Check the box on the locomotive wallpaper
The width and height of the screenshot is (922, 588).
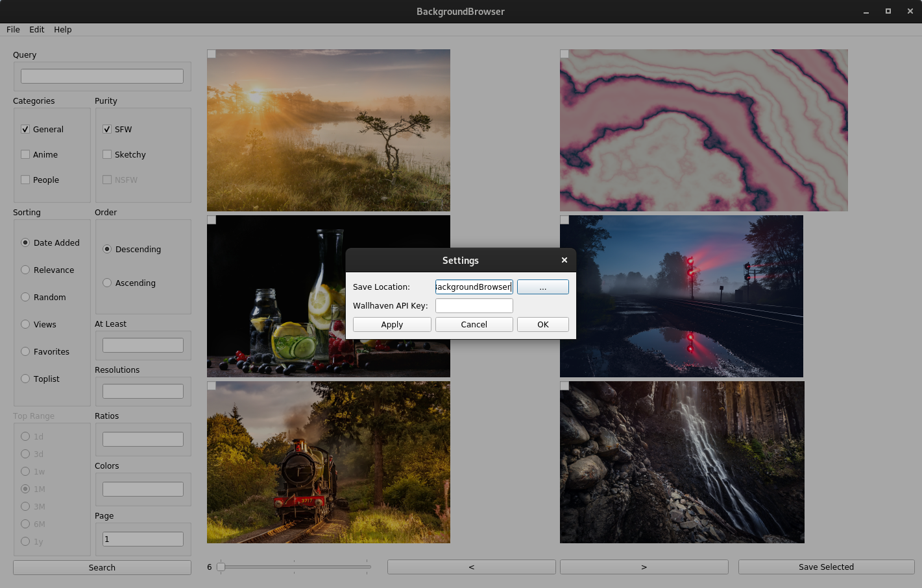click(x=212, y=386)
